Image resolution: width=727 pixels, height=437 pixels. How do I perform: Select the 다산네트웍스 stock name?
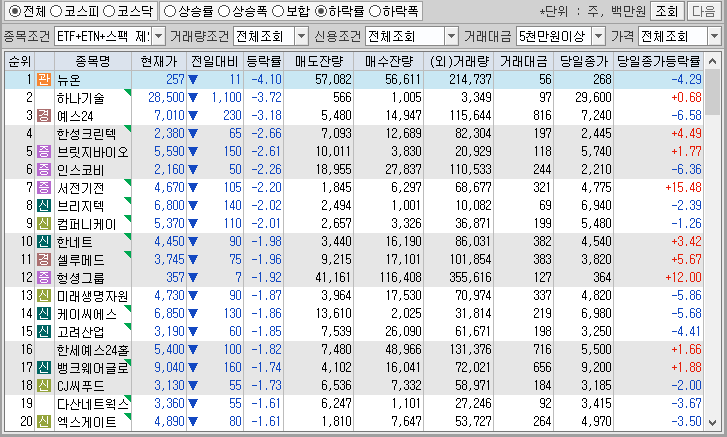click(x=93, y=404)
